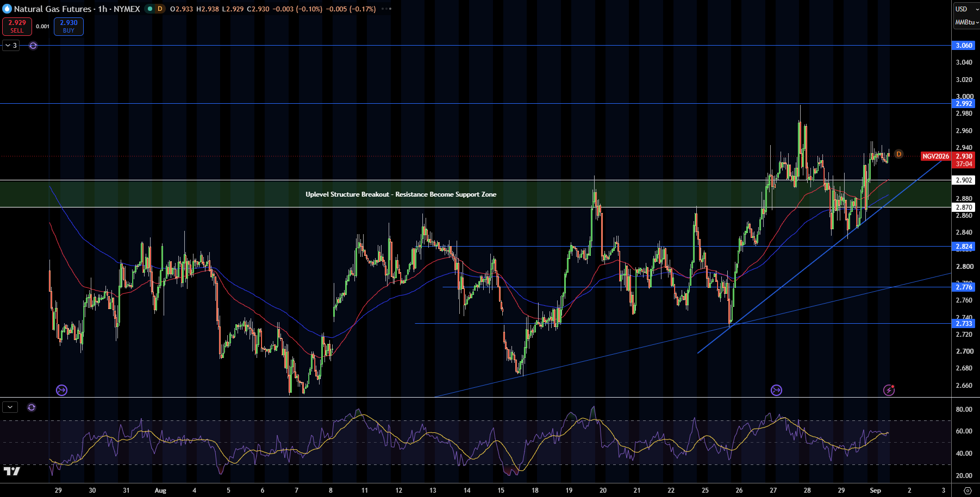Viewport: 980px width, 497px height.
Task: Click the 0.001 spread value
Action: pyautogui.click(x=43, y=26)
